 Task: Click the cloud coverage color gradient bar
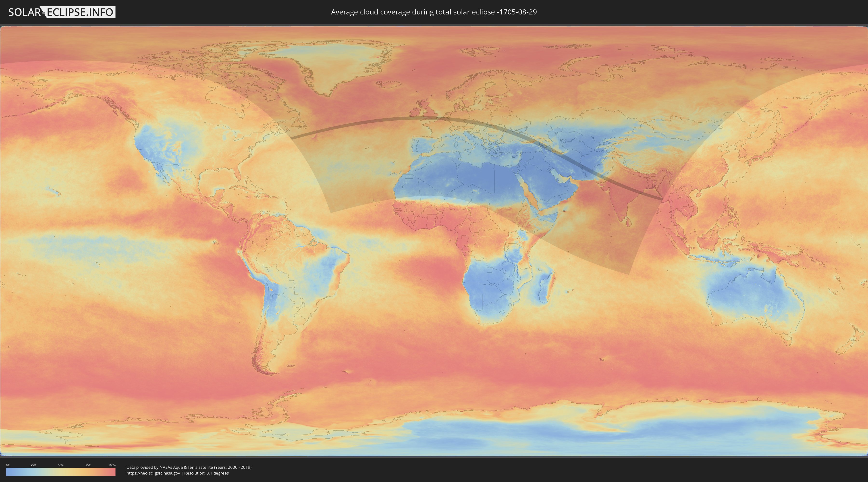(61, 472)
